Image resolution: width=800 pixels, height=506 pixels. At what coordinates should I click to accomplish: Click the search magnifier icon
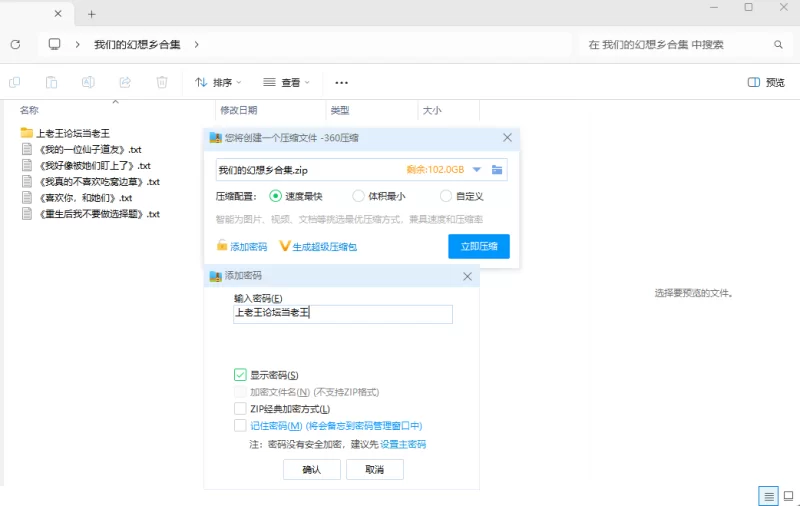778,44
